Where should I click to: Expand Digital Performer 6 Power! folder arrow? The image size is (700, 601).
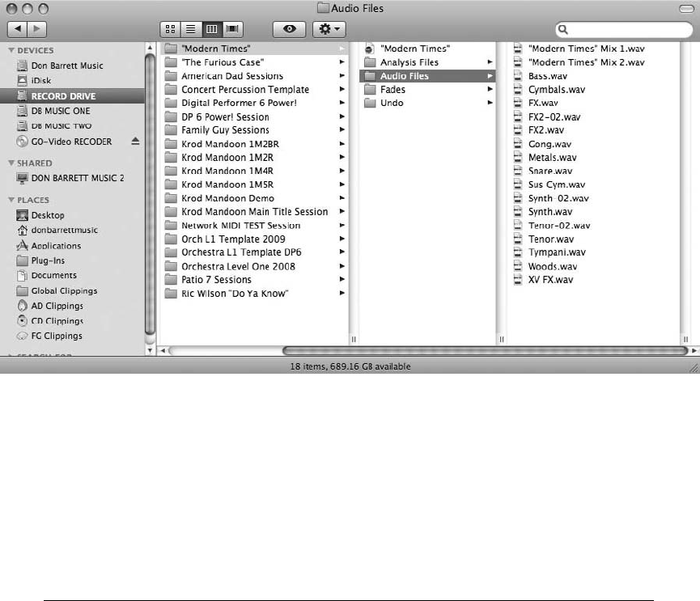pyautogui.click(x=342, y=103)
